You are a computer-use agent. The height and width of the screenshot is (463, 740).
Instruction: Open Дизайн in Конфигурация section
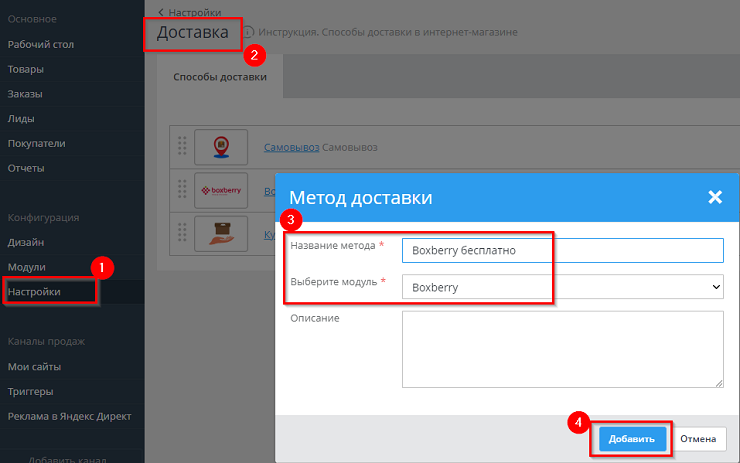coord(26,242)
